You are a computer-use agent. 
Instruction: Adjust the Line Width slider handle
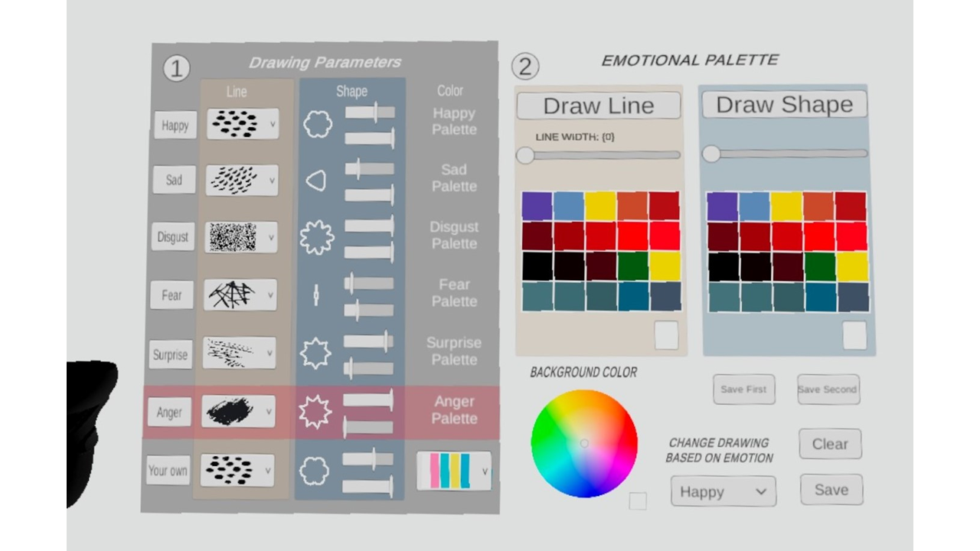(x=525, y=155)
